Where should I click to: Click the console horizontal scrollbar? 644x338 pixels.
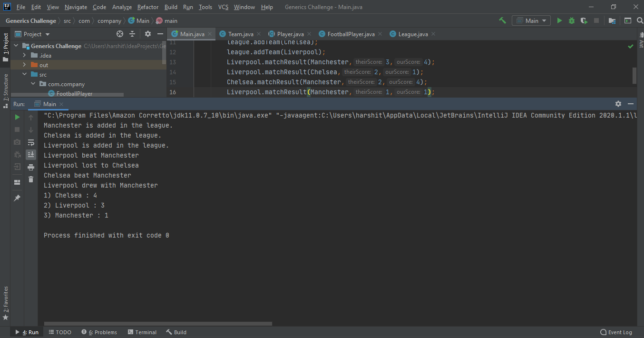coord(158,324)
